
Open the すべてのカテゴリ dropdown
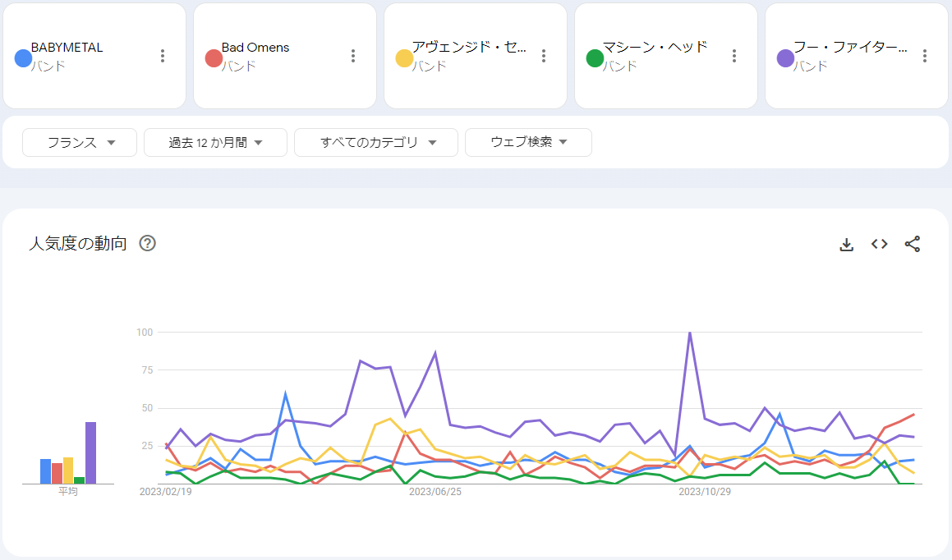coord(376,143)
